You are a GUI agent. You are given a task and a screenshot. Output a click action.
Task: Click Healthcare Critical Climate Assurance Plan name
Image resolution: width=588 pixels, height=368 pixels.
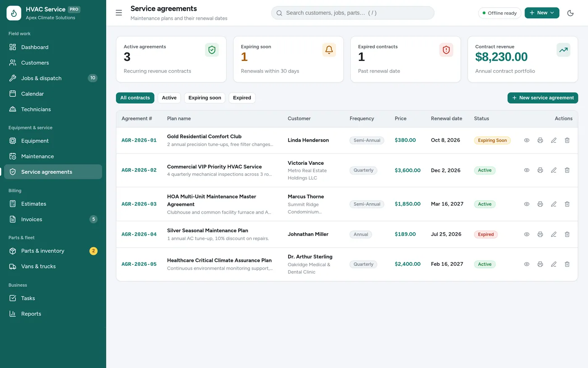coord(219,261)
